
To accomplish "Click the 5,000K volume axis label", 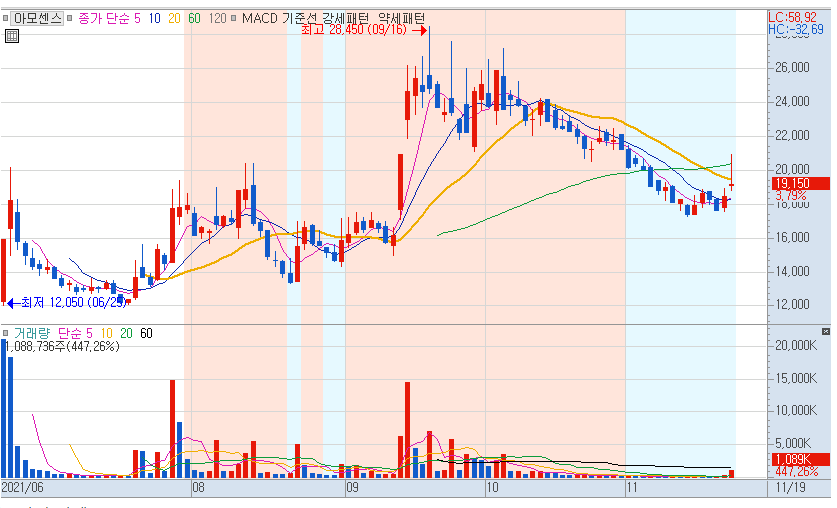I will point(793,443).
